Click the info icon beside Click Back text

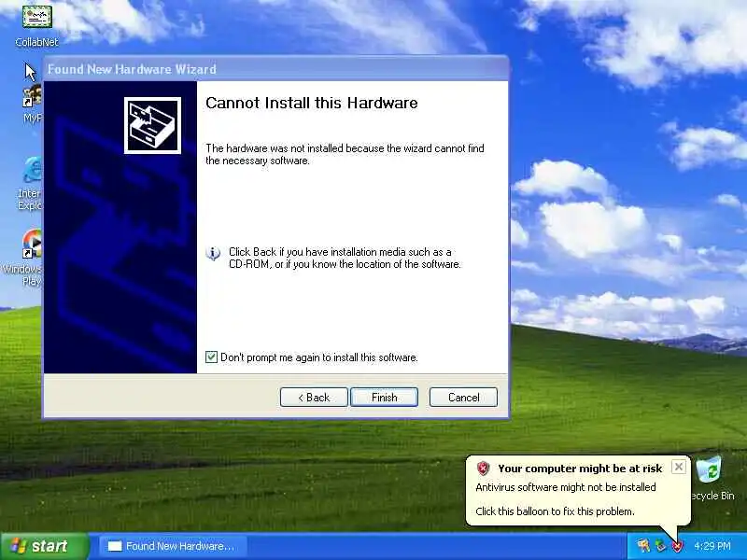click(213, 253)
